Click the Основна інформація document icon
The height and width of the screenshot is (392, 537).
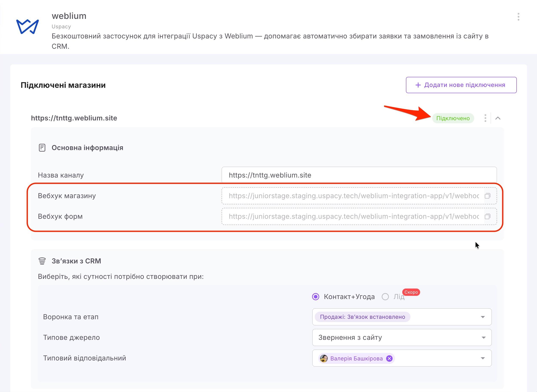(x=42, y=148)
